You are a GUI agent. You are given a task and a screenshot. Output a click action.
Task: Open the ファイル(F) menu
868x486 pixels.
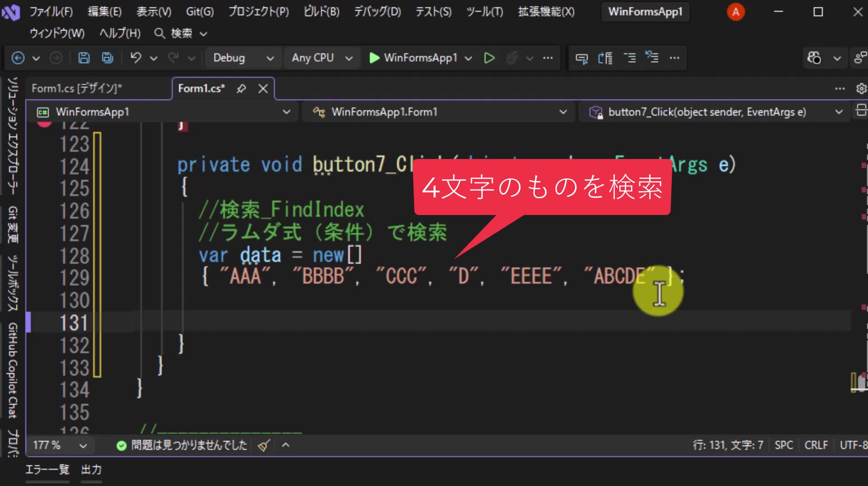pyautogui.click(x=51, y=12)
